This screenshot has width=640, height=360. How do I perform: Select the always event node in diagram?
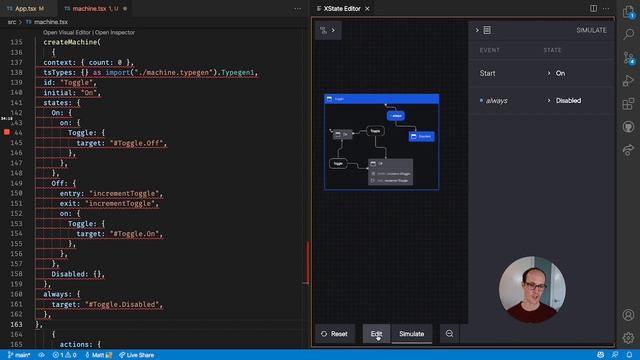point(396,116)
